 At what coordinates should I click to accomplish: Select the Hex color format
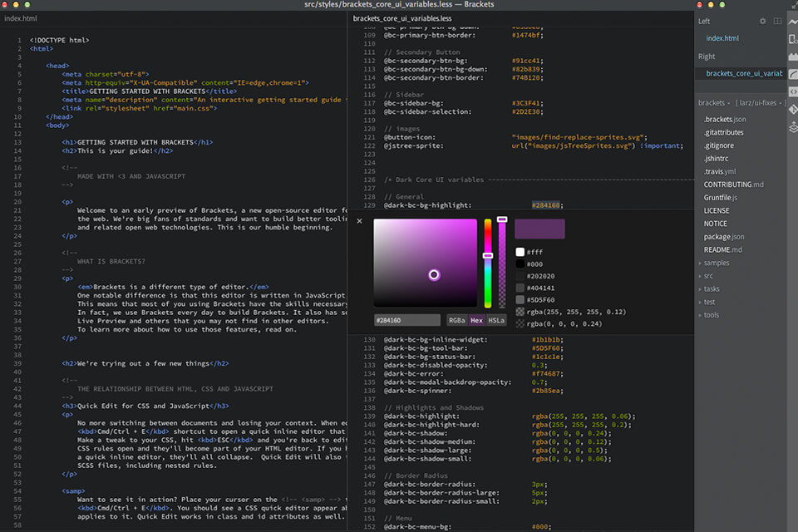(x=476, y=320)
